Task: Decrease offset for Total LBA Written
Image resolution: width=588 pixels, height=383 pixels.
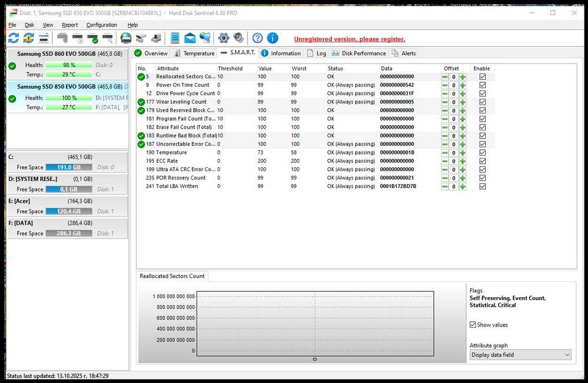Action: pos(445,187)
